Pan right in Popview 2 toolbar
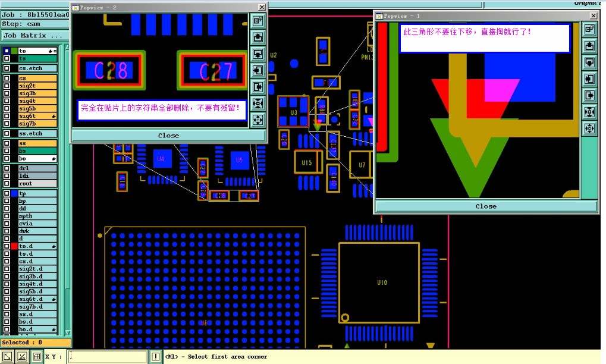Image resolution: width=606 pixels, height=364 pixels. pyautogui.click(x=258, y=87)
